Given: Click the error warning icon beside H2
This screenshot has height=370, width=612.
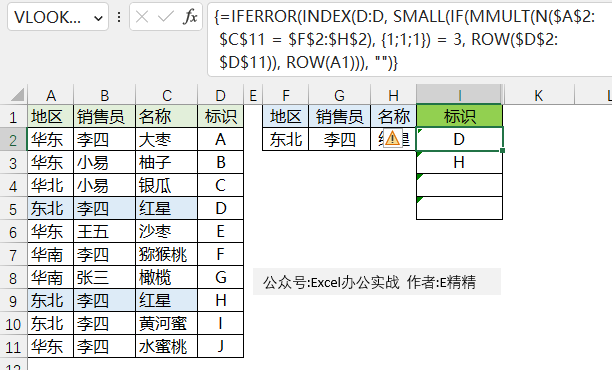Looking at the screenshot, I should (392, 139).
